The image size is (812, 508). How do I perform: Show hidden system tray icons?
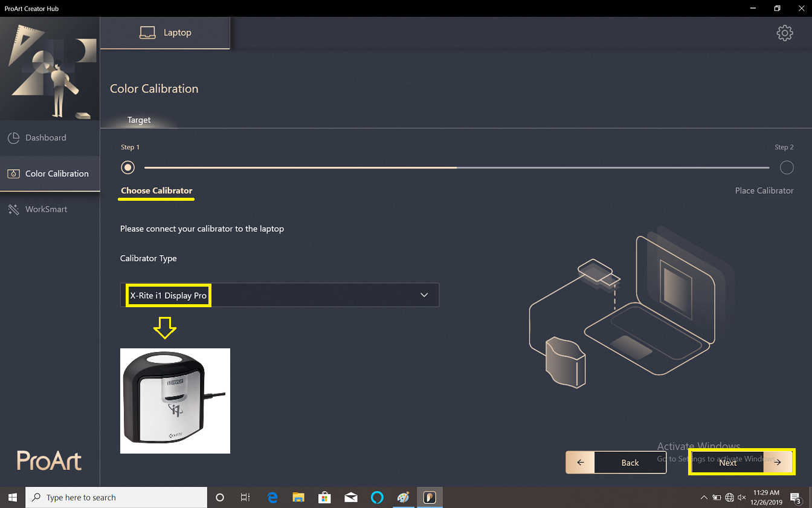(x=704, y=498)
